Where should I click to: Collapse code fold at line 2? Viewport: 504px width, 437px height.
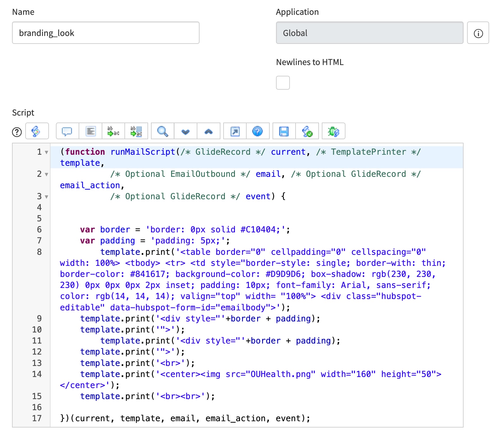tap(46, 174)
